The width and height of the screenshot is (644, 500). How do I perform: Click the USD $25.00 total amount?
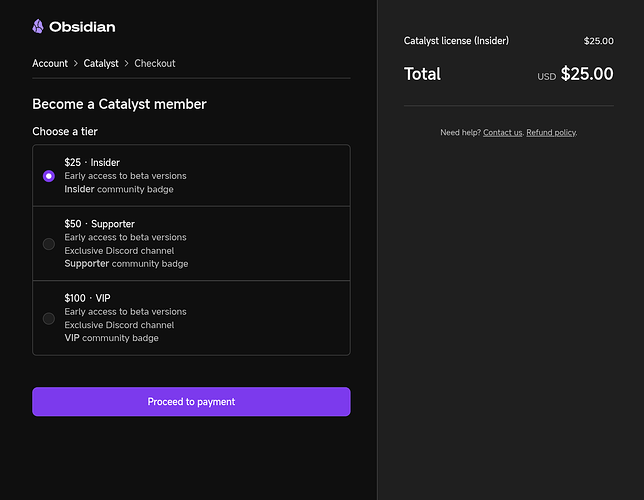point(575,74)
